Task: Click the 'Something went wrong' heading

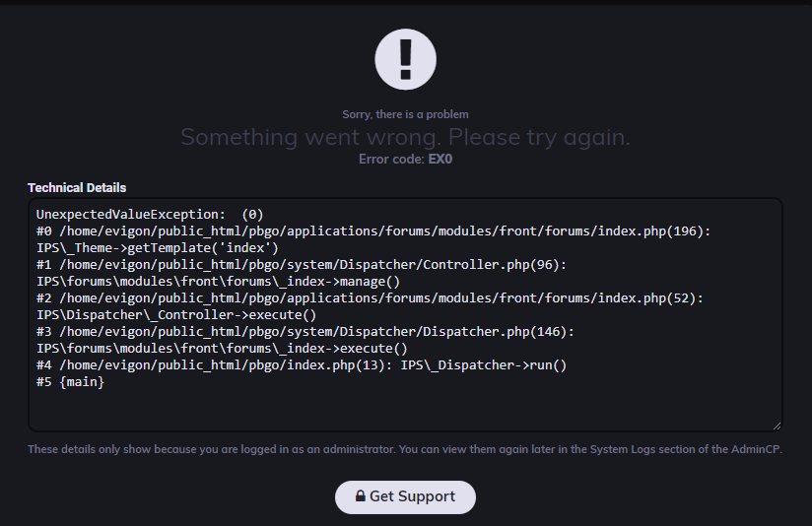Action: pyautogui.click(x=405, y=137)
